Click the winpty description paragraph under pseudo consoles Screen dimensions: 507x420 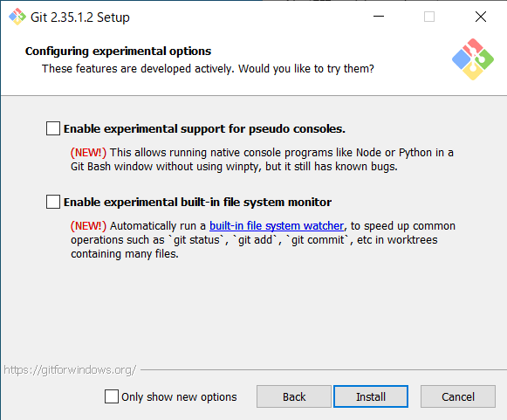[x=263, y=160]
